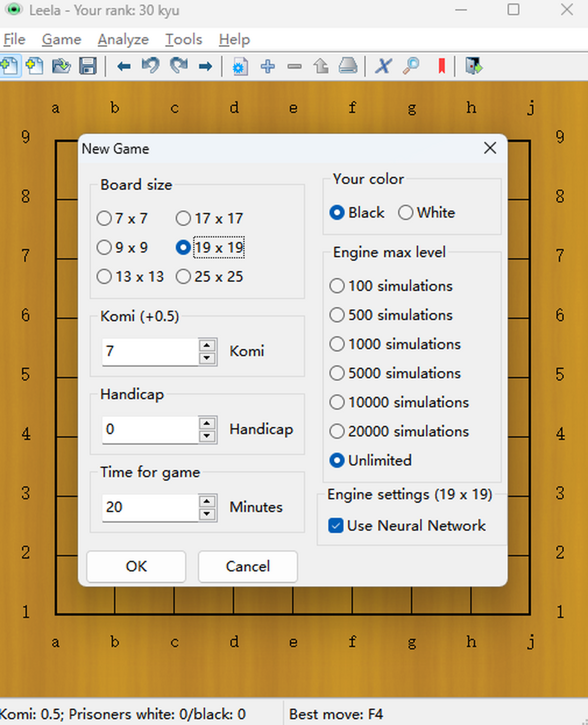Screen dimensions: 588x725
Task: Decrease game Minutes with down spinner arrow
Action: [207, 514]
